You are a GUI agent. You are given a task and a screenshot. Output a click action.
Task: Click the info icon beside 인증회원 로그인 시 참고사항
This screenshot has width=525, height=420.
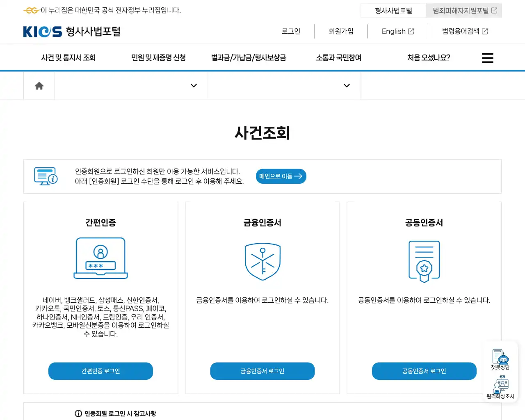click(78, 413)
